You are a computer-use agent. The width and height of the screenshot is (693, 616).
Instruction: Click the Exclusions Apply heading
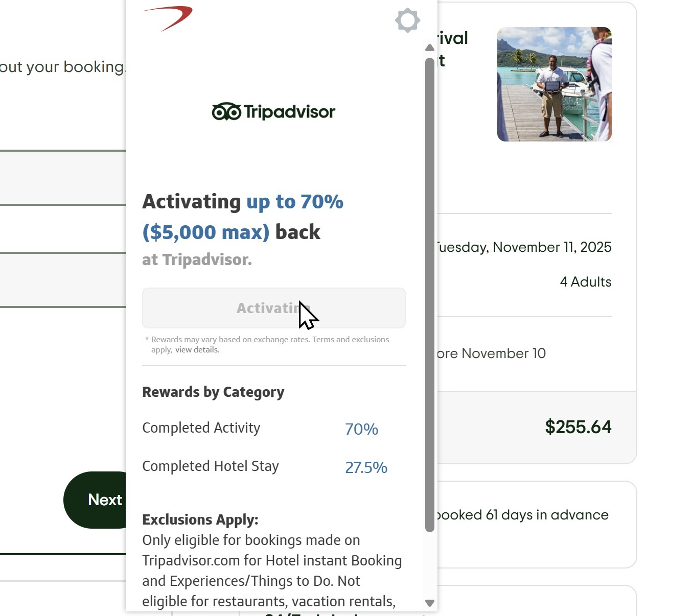(x=200, y=519)
